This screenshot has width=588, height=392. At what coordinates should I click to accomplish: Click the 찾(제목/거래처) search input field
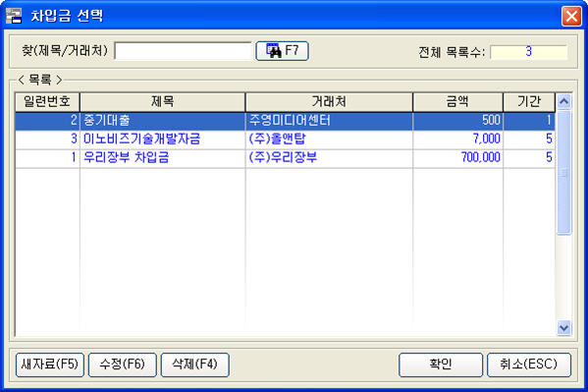[183, 51]
